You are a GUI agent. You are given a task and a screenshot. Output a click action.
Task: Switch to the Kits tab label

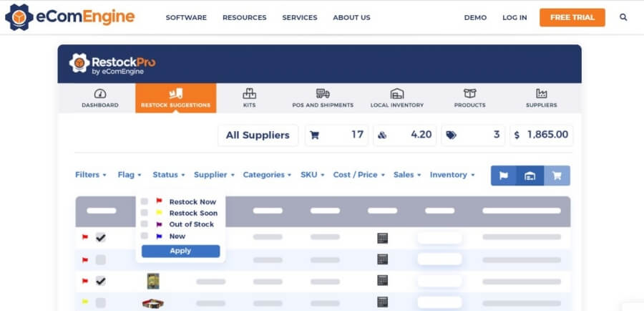click(249, 105)
